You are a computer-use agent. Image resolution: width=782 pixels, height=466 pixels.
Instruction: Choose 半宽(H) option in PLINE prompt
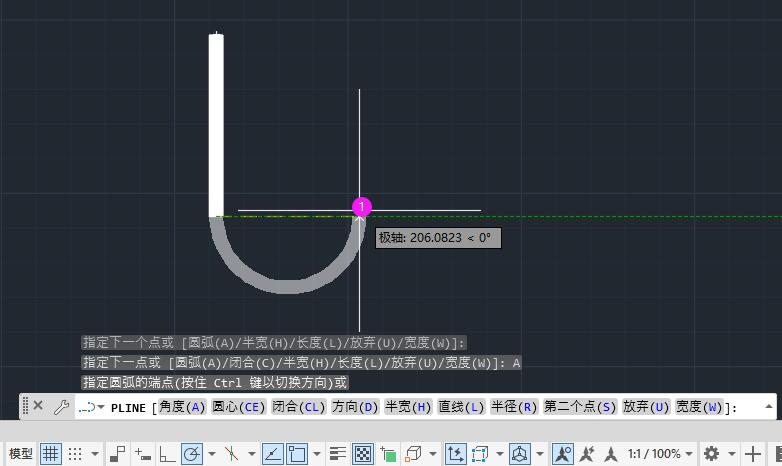[408, 407]
